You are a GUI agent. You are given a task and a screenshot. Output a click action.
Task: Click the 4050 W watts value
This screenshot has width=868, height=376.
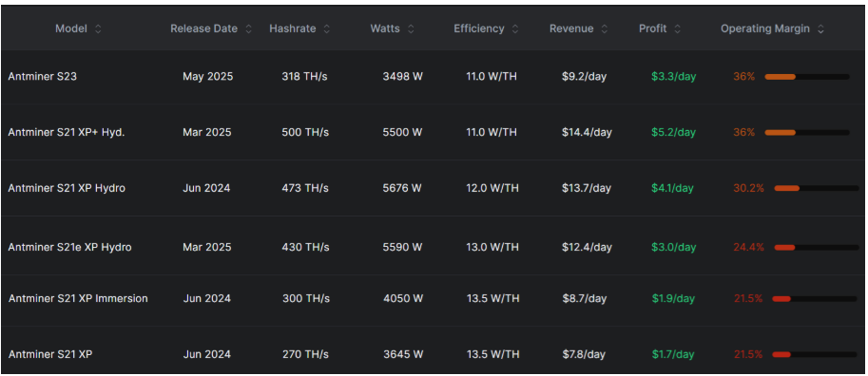[x=403, y=298]
